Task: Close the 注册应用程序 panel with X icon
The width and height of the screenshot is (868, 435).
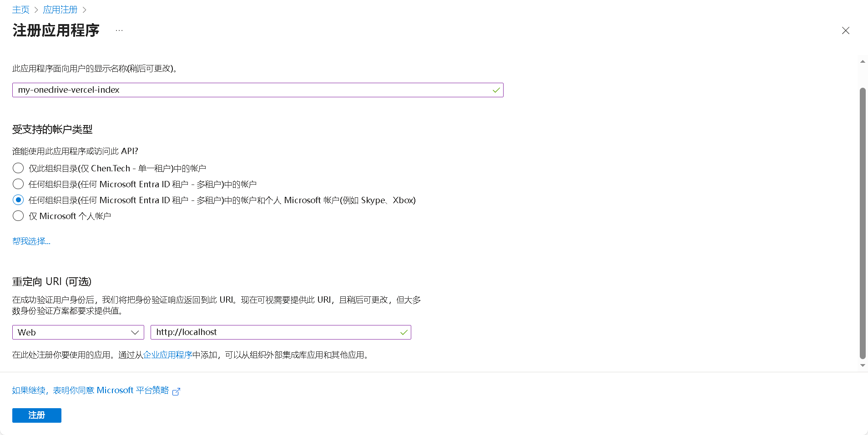Action: tap(845, 30)
